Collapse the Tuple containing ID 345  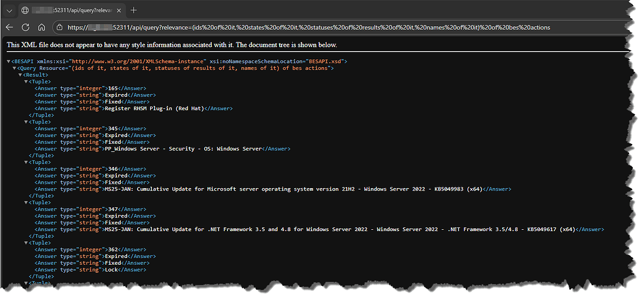pyautogui.click(x=26, y=122)
